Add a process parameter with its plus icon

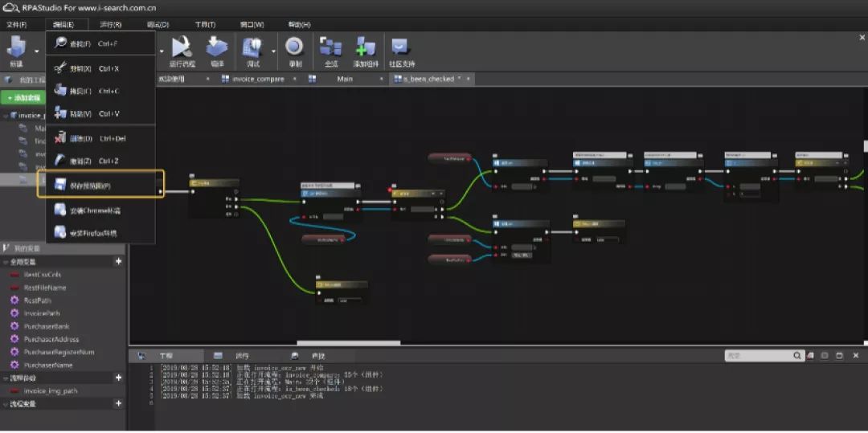pyautogui.click(x=118, y=378)
